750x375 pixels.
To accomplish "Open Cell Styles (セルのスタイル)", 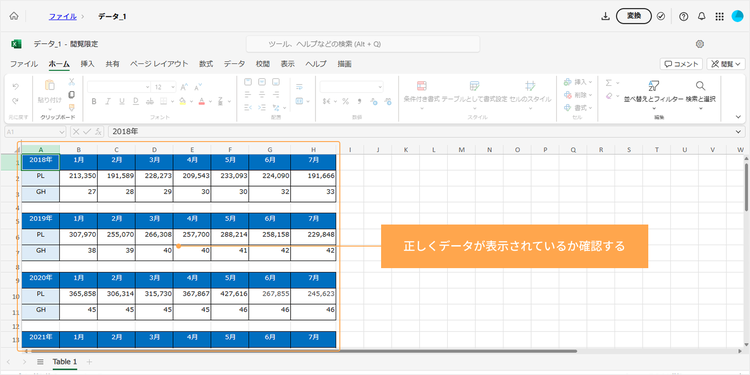I will click(x=530, y=92).
